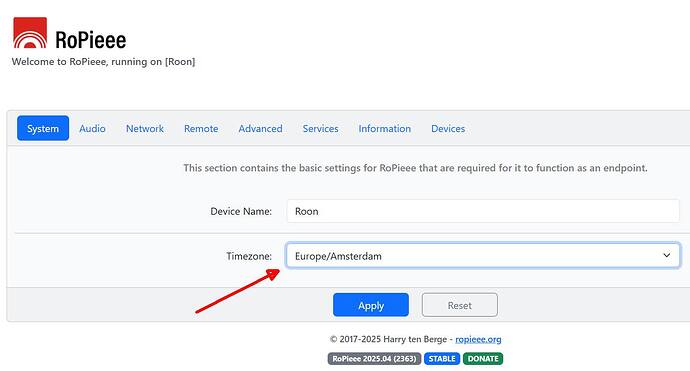Select the Remote tab
This screenshot has width=690, height=371.
201,129
